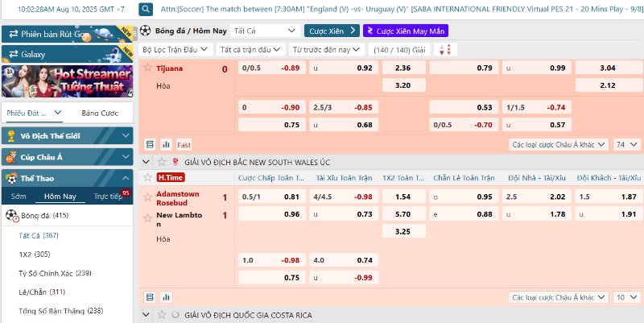Select the 5.70 odds for New Lambton
Viewport: 644px width, 323px height.
(403, 214)
